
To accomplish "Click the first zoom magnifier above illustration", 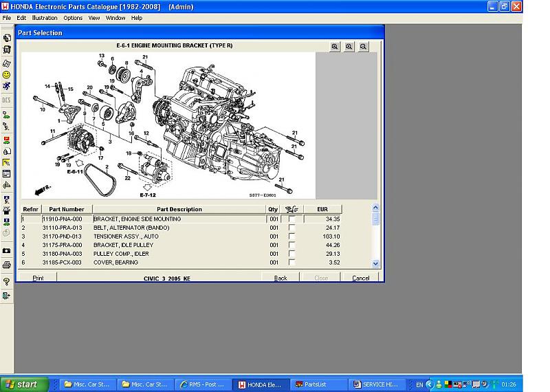I will 335,46.
